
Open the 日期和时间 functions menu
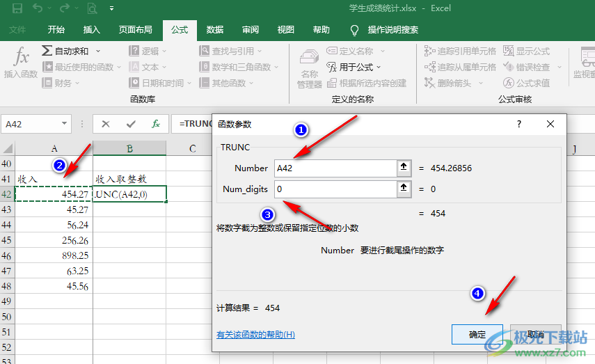[160, 83]
